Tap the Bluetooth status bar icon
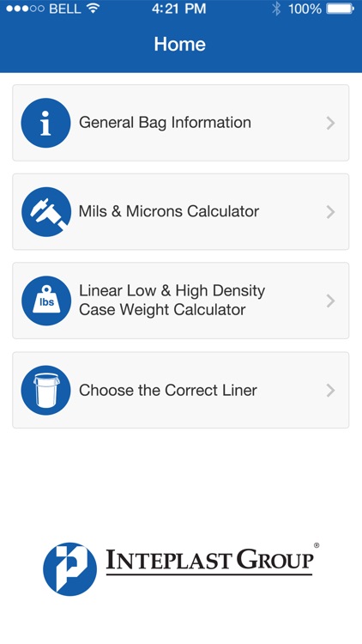The width and height of the screenshot is (362, 644). pos(276,9)
